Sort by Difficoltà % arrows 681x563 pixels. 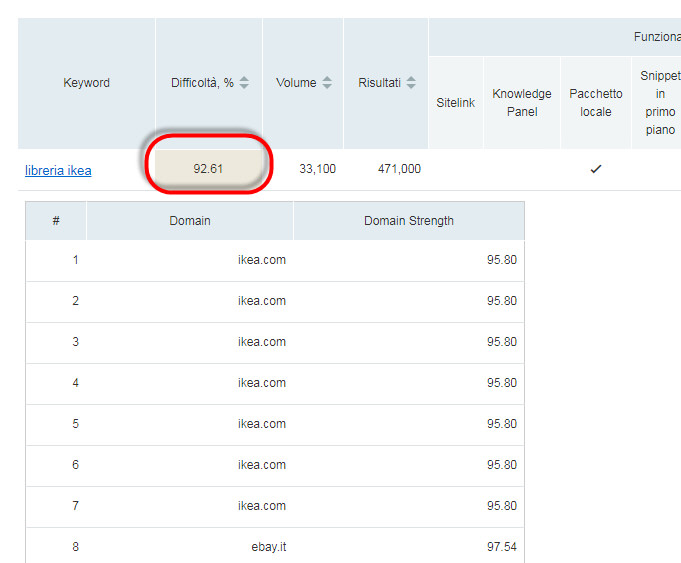click(x=244, y=83)
